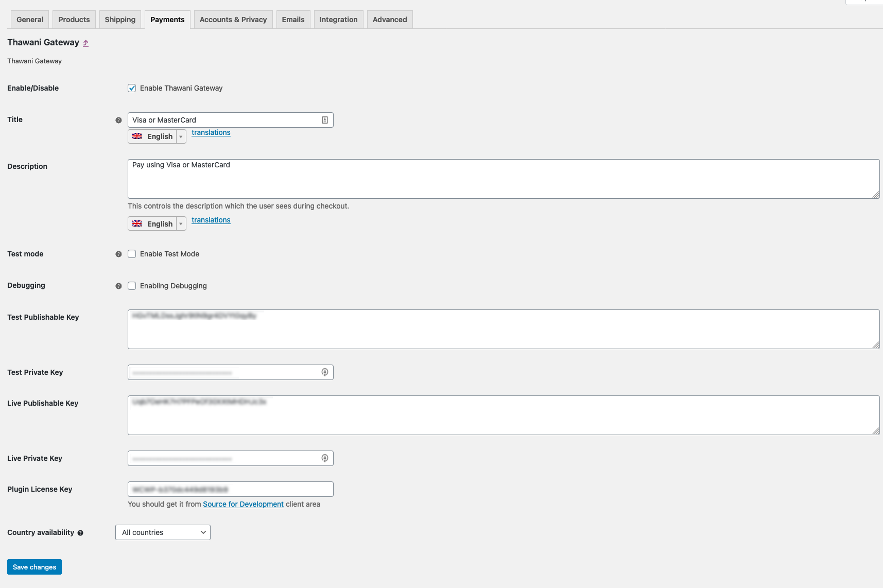Viewport: 883px width, 588px height.
Task: Click into the Live Publishable Key textarea
Action: click(504, 415)
